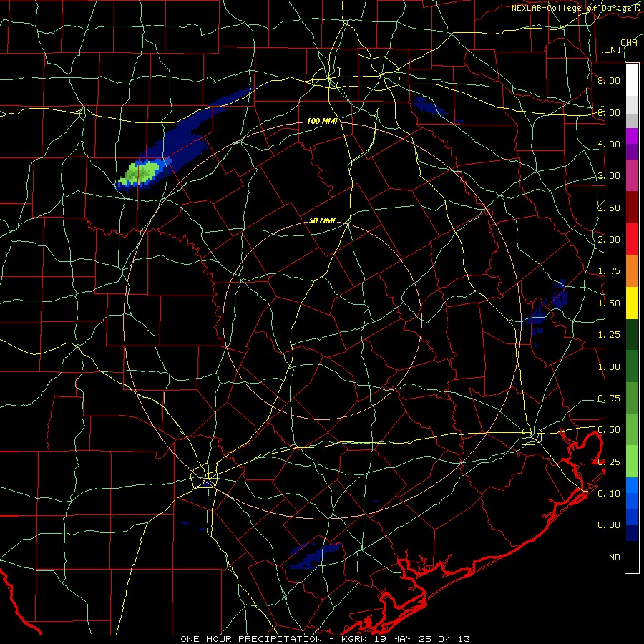Click the 0.50 legend value
The width and height of the screenshot is (644, 644).
[x=609, y=430]
